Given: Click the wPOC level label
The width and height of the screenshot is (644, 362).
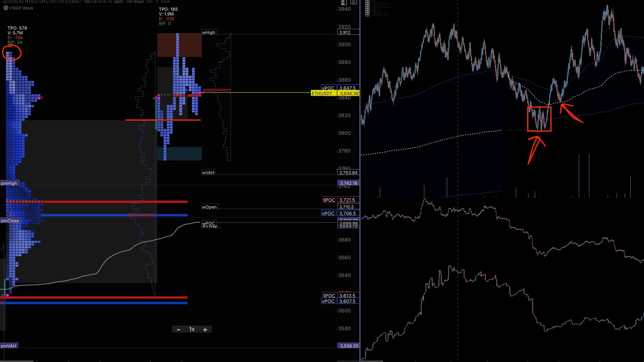Looking at the screenshot, I should [209, 223].
